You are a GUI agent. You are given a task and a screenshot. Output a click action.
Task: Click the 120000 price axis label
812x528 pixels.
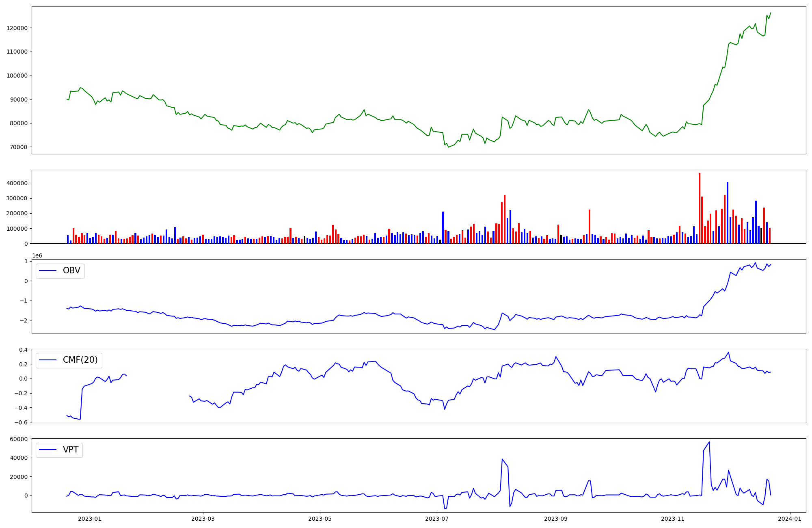[x=17, y=28]
